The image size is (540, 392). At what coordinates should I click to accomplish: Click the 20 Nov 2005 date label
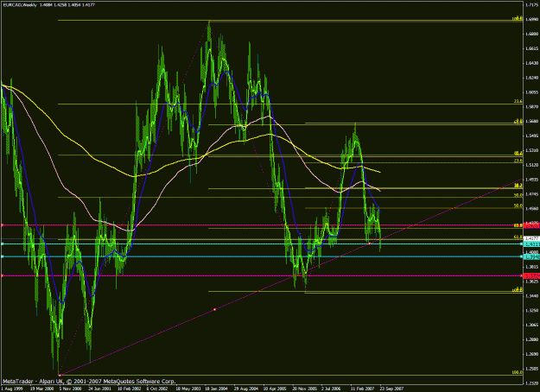[304, 389]
